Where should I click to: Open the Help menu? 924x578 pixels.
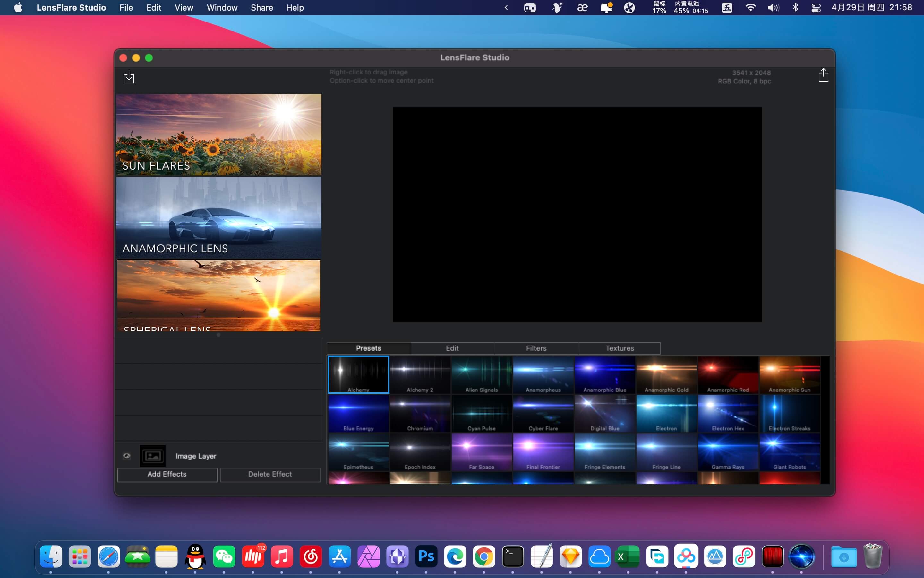point(295,8)
